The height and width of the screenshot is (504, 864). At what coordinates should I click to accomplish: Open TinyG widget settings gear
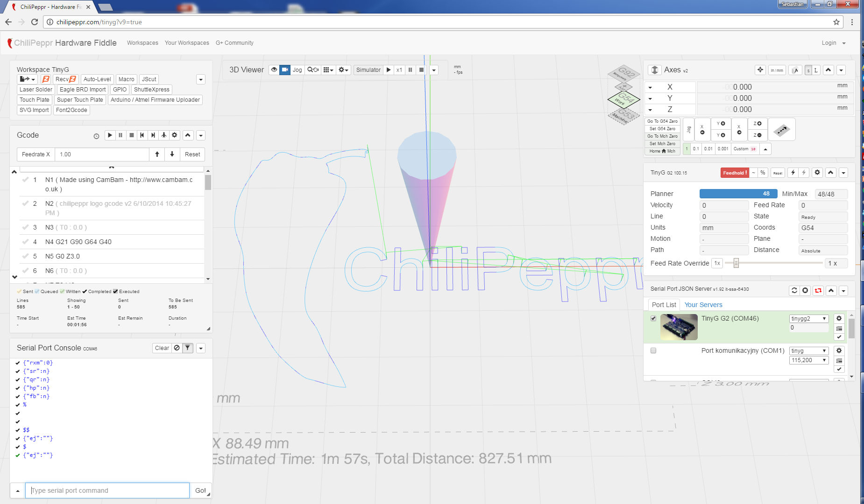pos(817,173)
